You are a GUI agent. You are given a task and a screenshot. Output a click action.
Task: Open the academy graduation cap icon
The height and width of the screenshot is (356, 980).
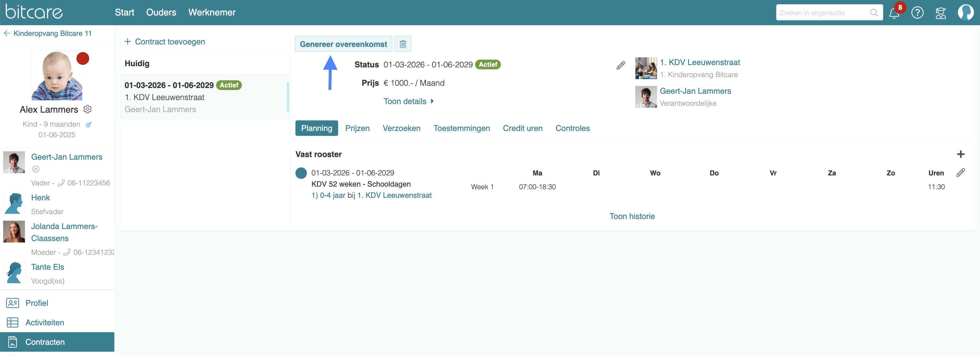tap(940, 13)
